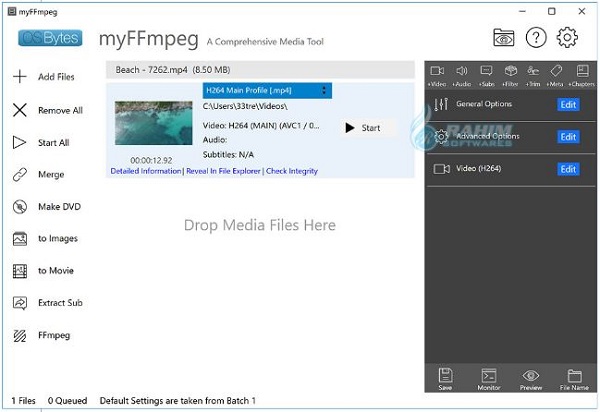Open the Merge tool
The width and height of the screenshot is (600, 412).
pyautogui.click(x=38, y=174)
